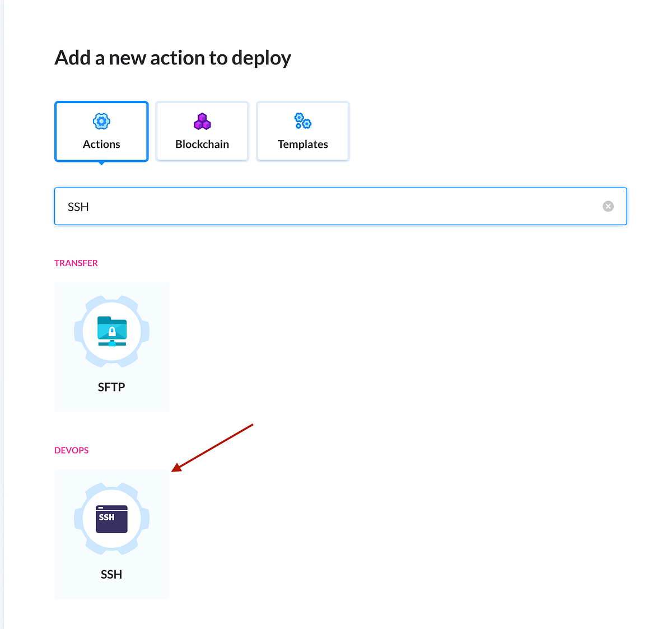The width and height of the screenshot is (672, 629).
Task: Switch to the Blockchain category tab
Action: (202, 131)
